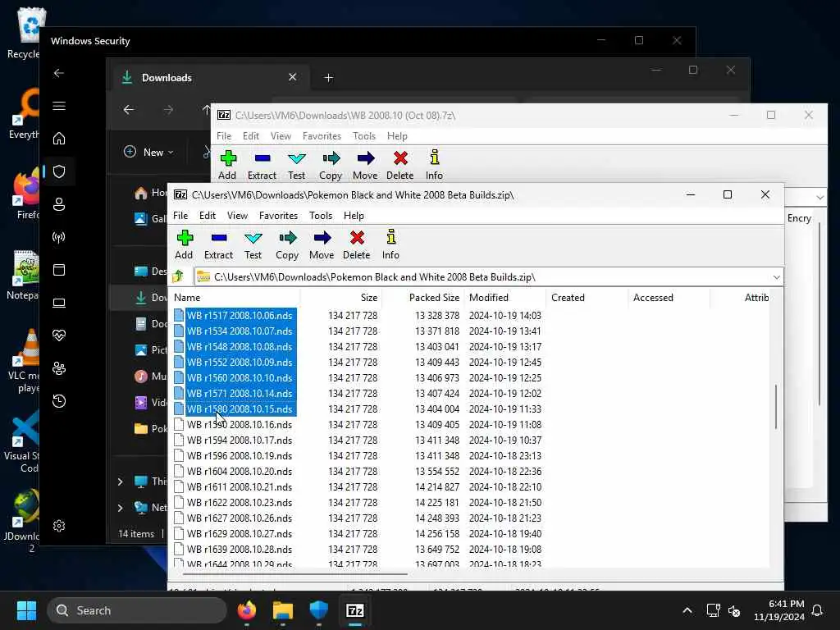Open Favorites menu in front 7-Zip window
The image size is (840, 630).
(278, 216)
